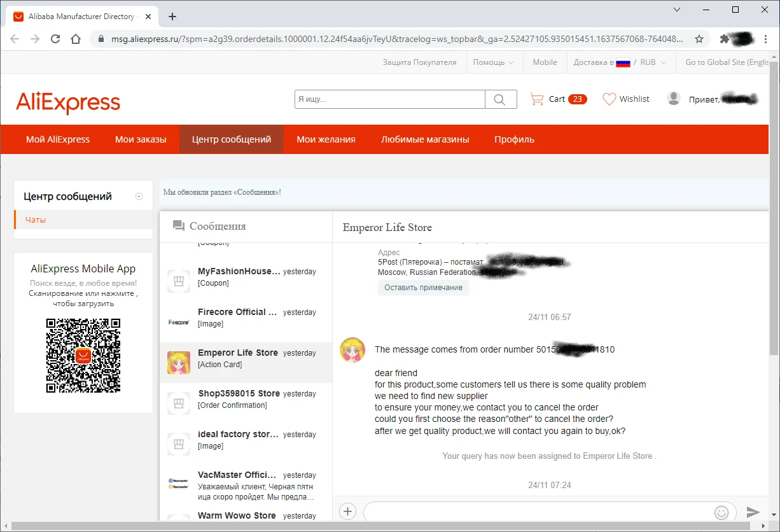The width and height of the screenshot is (780, 532).
Task: Open the Мой AliExpress menu
Action: [58, 139]
